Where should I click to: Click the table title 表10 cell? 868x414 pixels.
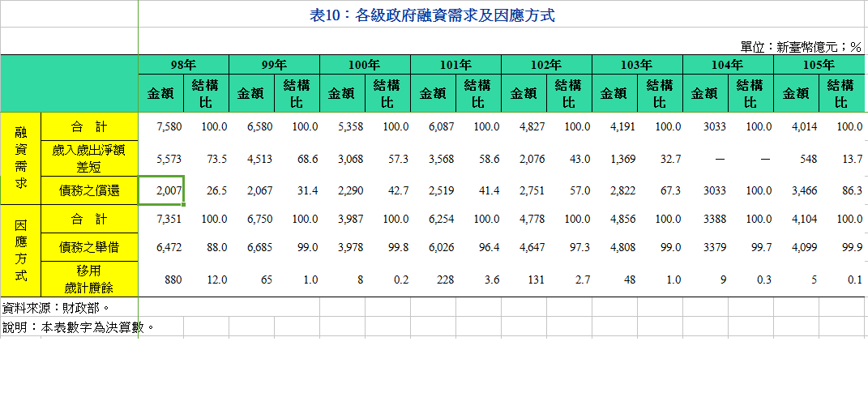coord(432,15)
